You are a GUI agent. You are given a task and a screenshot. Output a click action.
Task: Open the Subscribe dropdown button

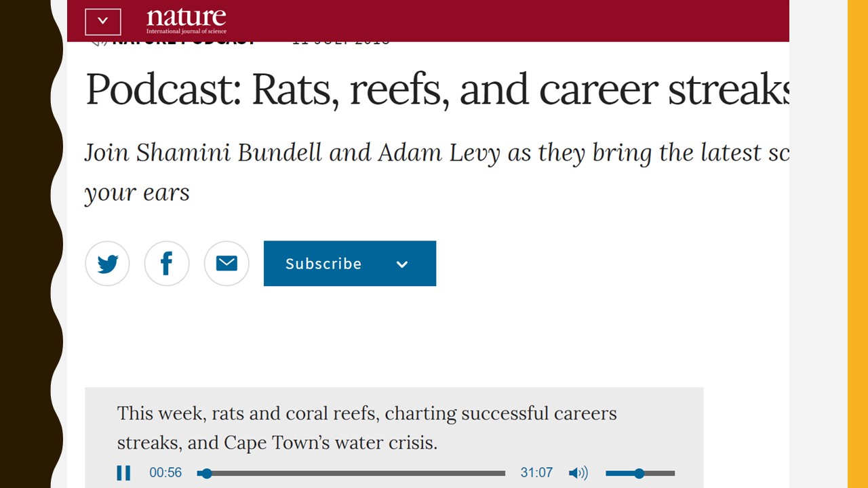tap(350, 264)
